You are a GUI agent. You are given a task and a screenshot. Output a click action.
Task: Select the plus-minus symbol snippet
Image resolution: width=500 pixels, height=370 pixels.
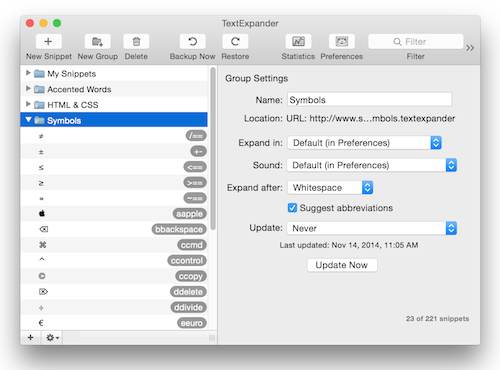click(x=41, y=152)
